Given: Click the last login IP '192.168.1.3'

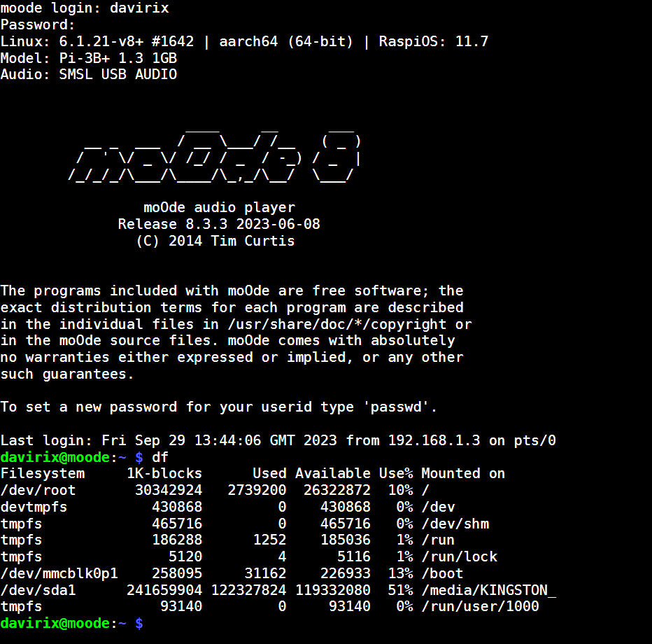Looking at the screenshot, I should pyautogui.click(x=434, y=440).
